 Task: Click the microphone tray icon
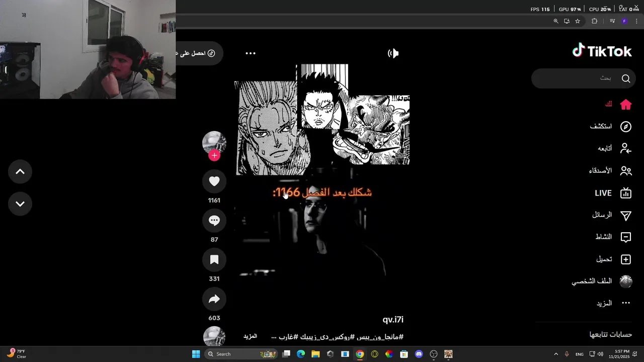(x=567, y=354)
